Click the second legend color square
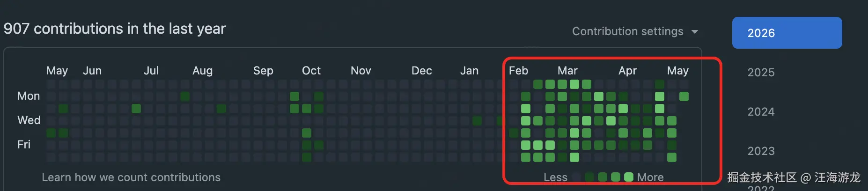Image resolution: width=868 pixels, height=191 pixels. coord(589,177)
